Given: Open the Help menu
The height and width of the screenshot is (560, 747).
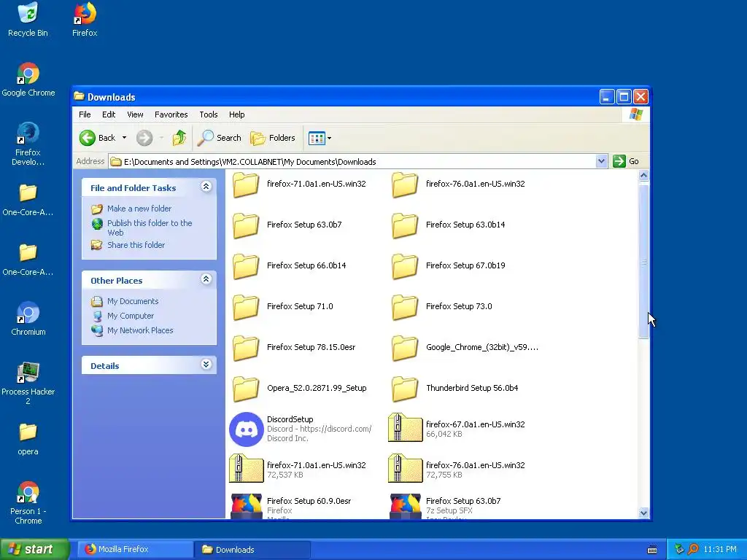Looking at the screenshot, I should (x=236, y=114).
